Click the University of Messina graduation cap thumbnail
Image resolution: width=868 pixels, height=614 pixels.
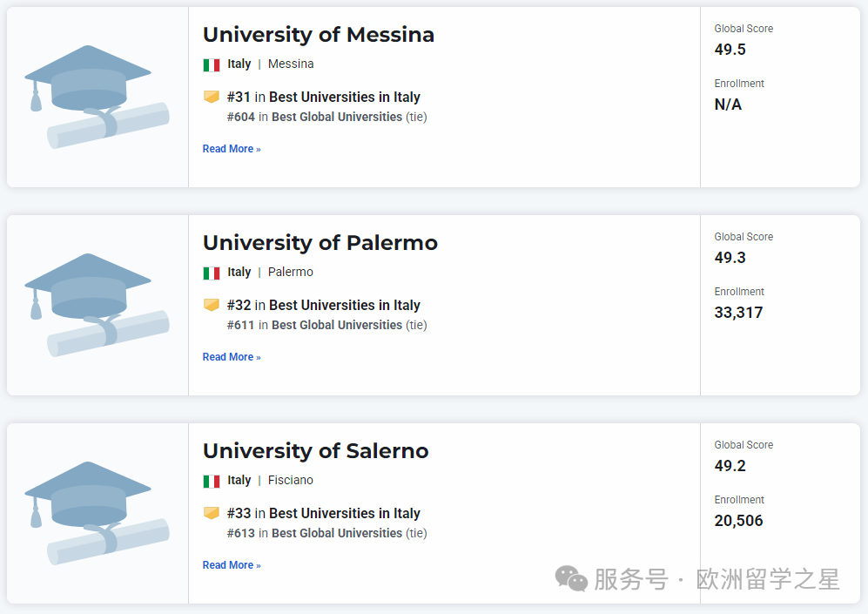[x=96, y=97]
